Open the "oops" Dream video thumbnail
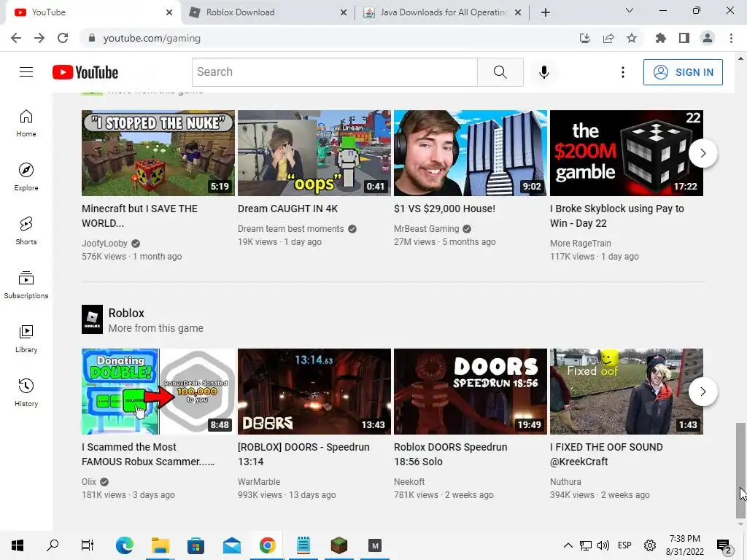Screen dimensions: 747x560 click(314, 153)
